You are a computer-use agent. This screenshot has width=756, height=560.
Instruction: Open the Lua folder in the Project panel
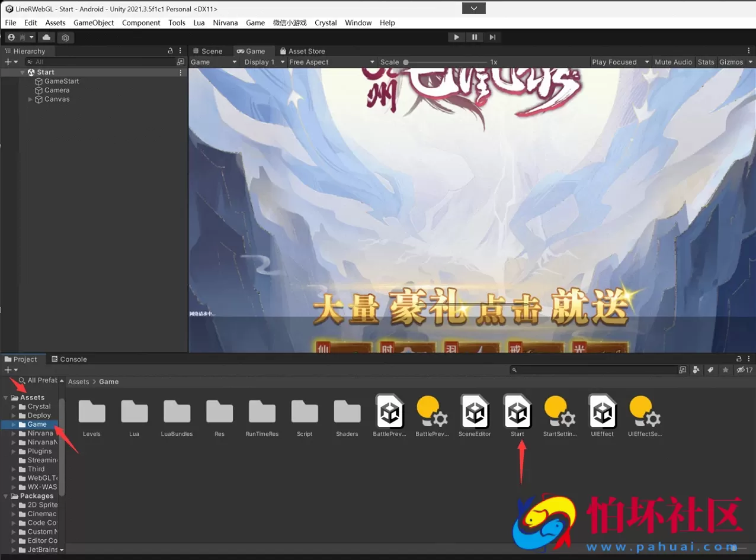(x=134, y=411)
